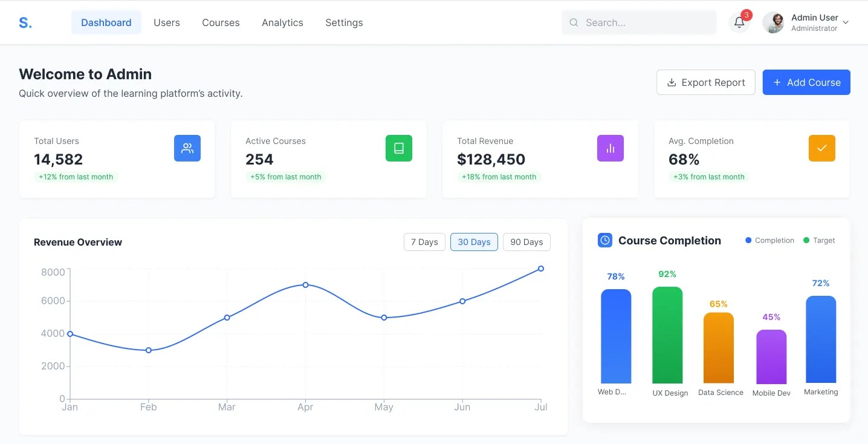Click the May revenue data point

(384, 318)
